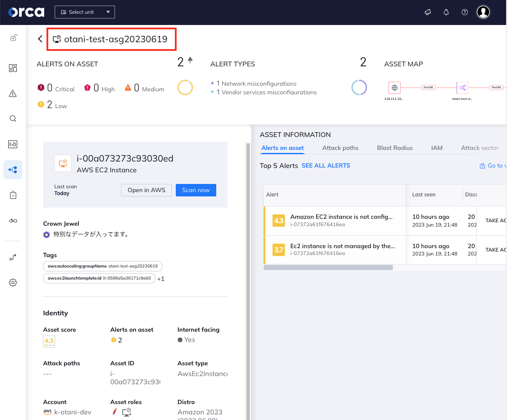
Task: Sort by the Last seen column header
Action: click(x=423, y=195)
